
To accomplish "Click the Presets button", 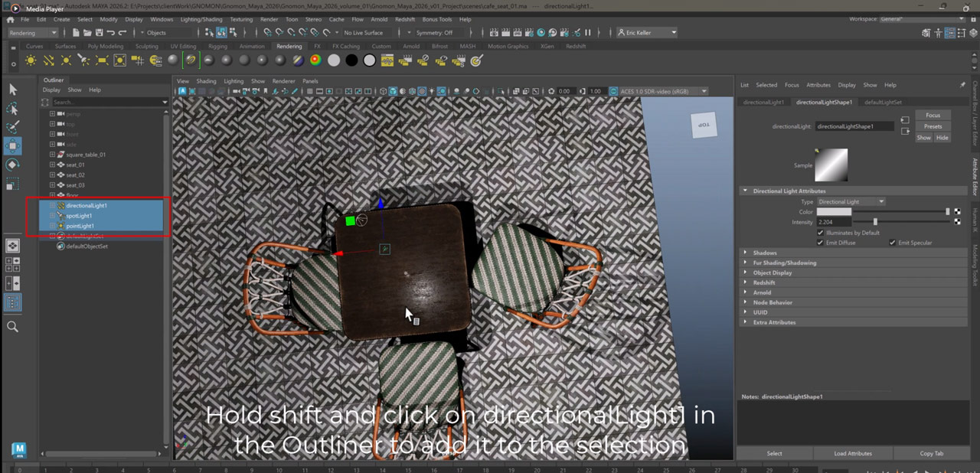I will [x=933, y=126].
